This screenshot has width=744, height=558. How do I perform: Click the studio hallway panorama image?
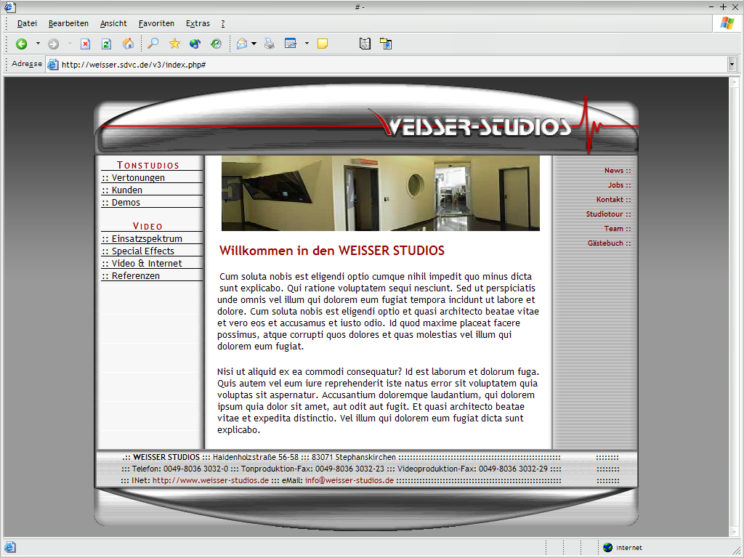pos(381,193)
